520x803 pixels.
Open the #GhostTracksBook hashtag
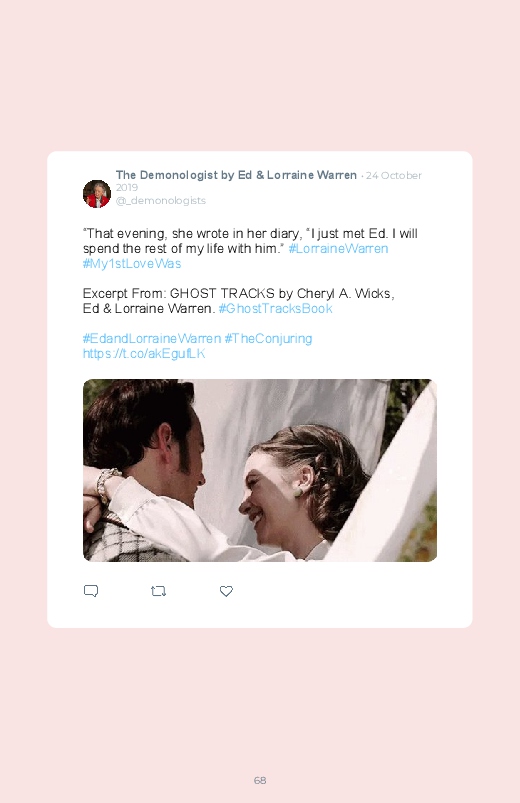pyautogui.click(x=276, y=308)
